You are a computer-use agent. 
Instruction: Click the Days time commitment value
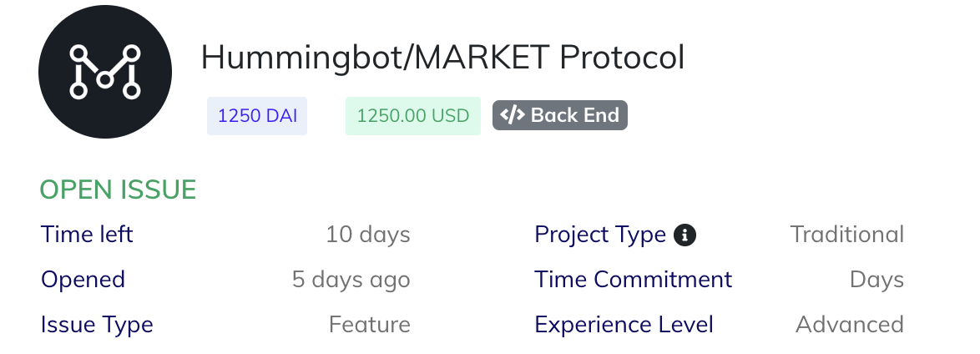pyautogui.click(x=876, y=279)
